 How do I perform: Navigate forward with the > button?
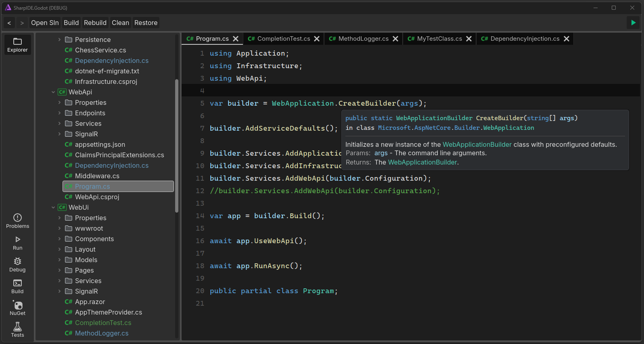pyautogui.click(x=22, y=23)
